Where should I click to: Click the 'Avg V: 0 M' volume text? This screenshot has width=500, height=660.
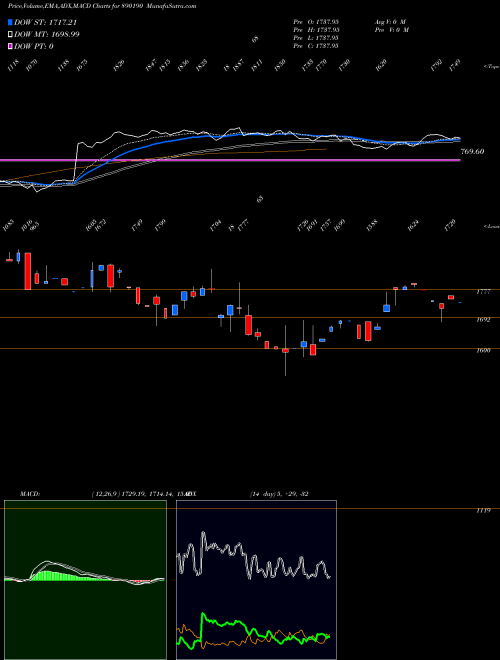click(391, 22)
